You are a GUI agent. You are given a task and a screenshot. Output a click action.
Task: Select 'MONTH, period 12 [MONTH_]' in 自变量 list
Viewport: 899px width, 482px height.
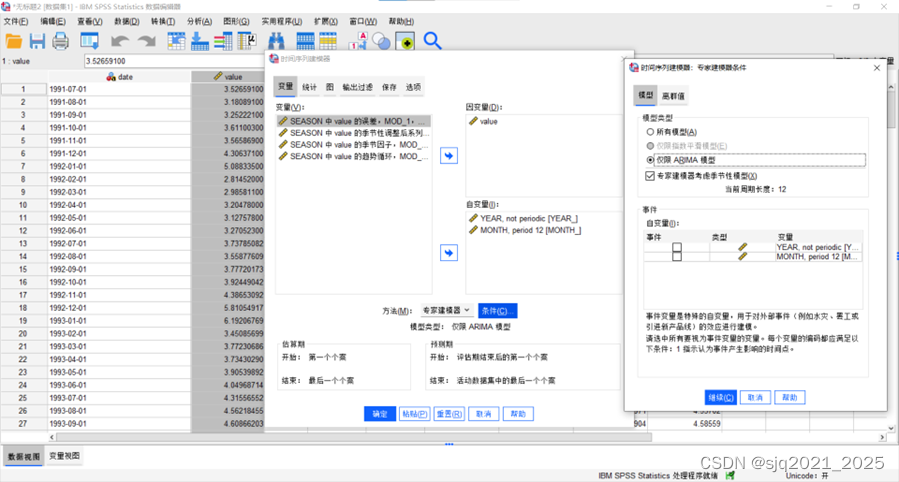coord(531,230)
